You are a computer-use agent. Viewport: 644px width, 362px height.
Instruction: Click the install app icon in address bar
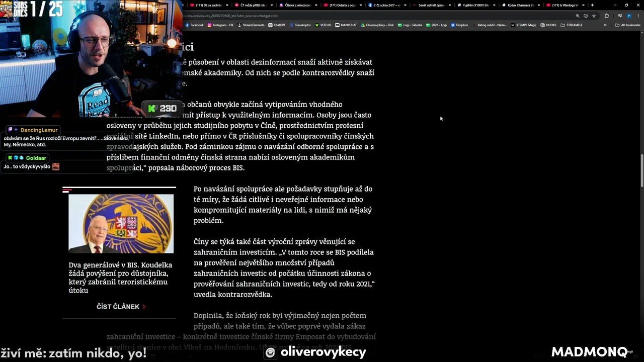[586, 16]
